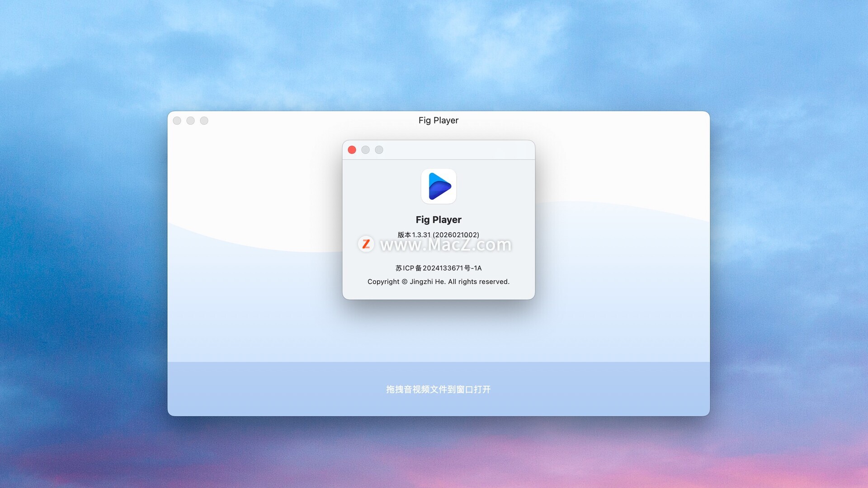This screenshot has height=488, width=868.
Task: Click the main window title Fig Player
Action: coord(439,120)
